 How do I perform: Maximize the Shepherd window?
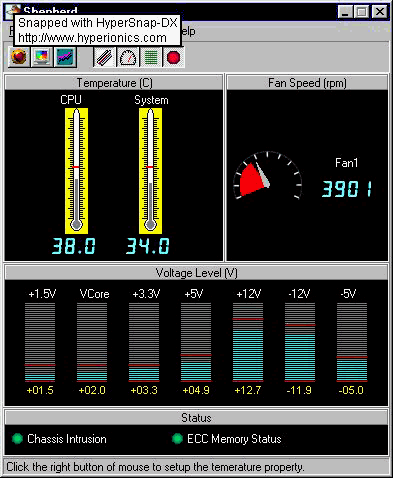coord(362,12)
